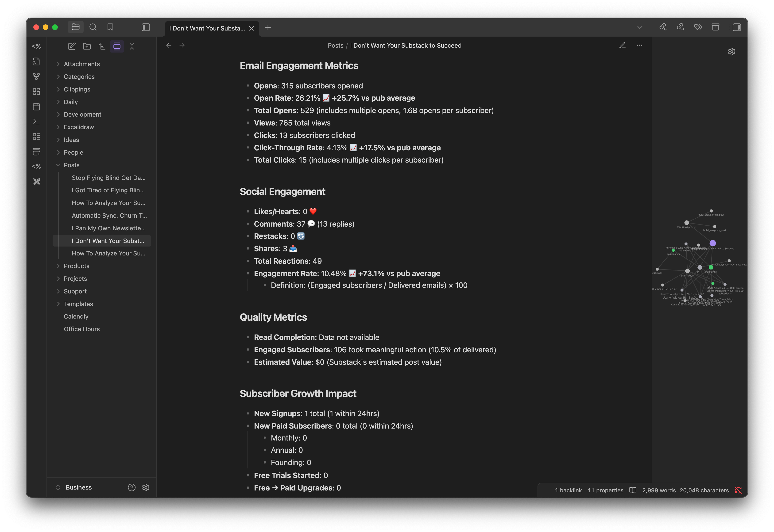Change the file sort order
The height and width of the screenshot is (532, 774).
coord(102,46)
